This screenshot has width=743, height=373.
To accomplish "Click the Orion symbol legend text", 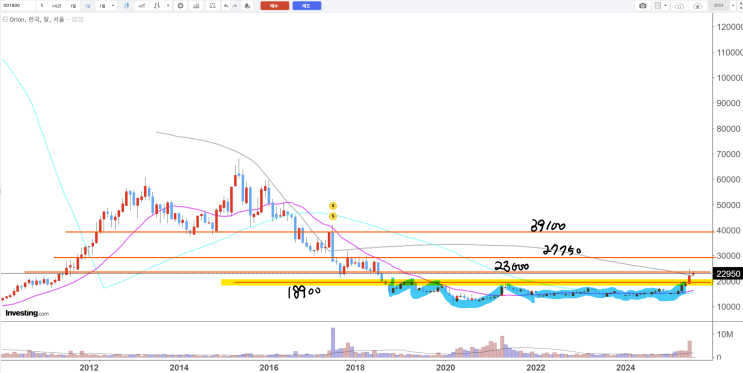I will [x=38, y=19].
